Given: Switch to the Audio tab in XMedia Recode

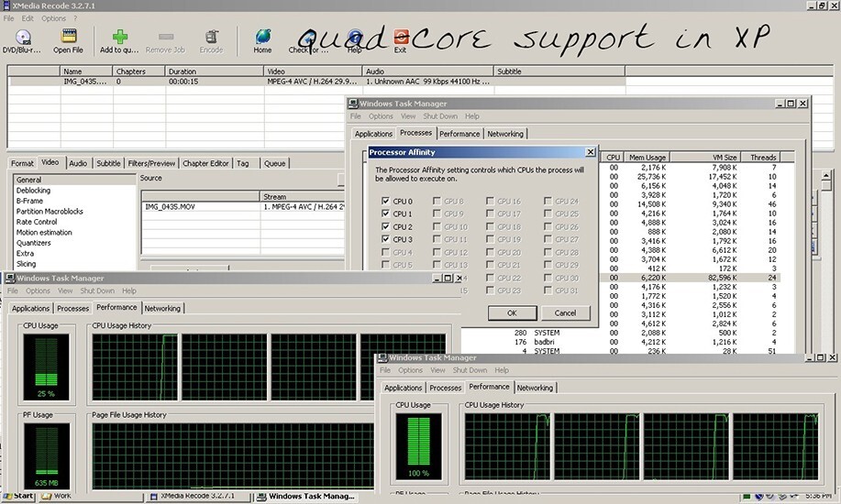Looking at the screenshot, I should click(x=78, y=163).
